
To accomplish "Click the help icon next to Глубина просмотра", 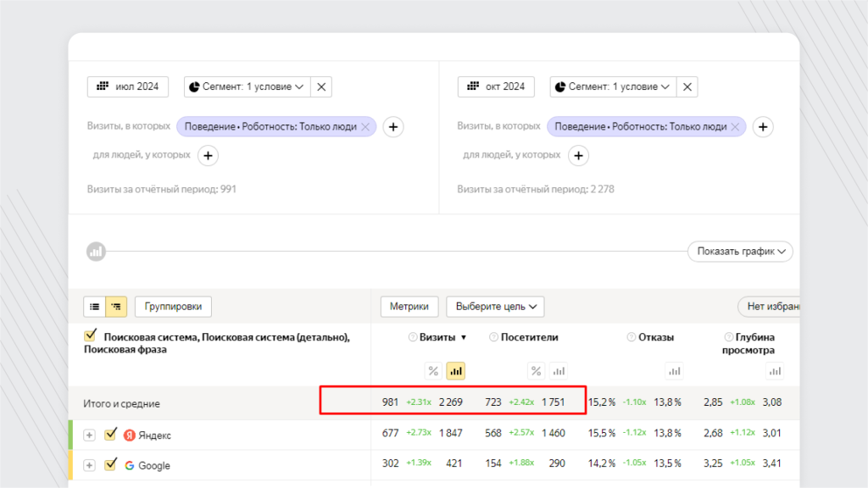I will pyautogui.click(x=728, y=337).
